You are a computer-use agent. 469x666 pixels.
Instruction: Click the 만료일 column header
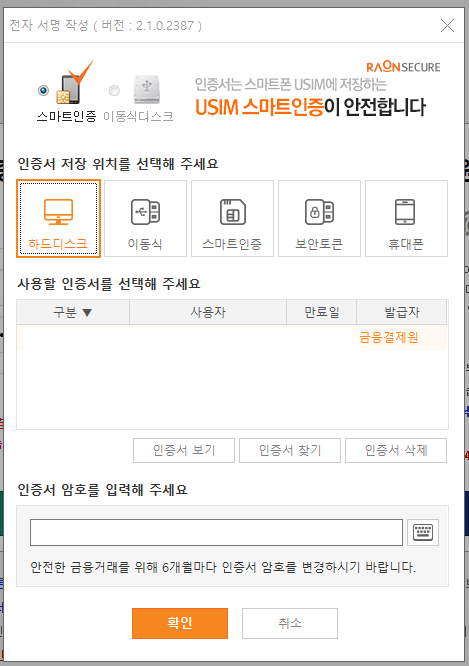tap(322, 312)
